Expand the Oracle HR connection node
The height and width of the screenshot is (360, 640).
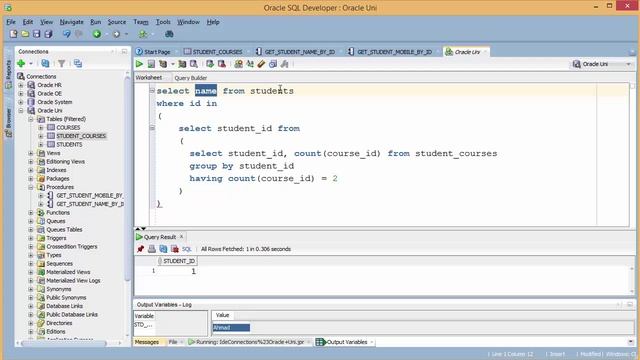pos(21,85)
